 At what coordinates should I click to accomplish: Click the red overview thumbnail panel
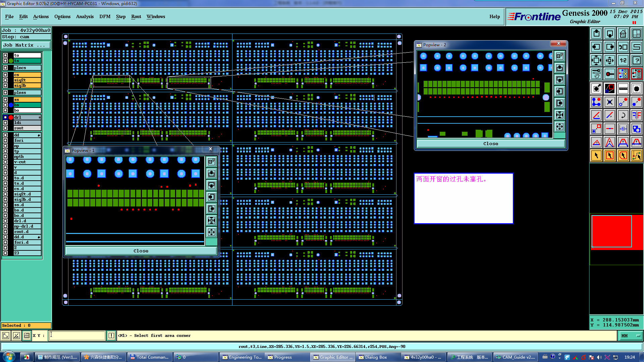616,232
